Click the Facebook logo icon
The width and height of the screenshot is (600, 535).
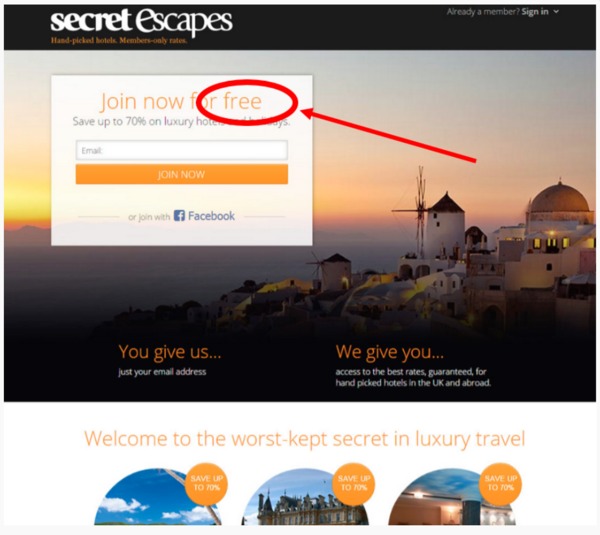pyautogui.click(x=179, y=215)
